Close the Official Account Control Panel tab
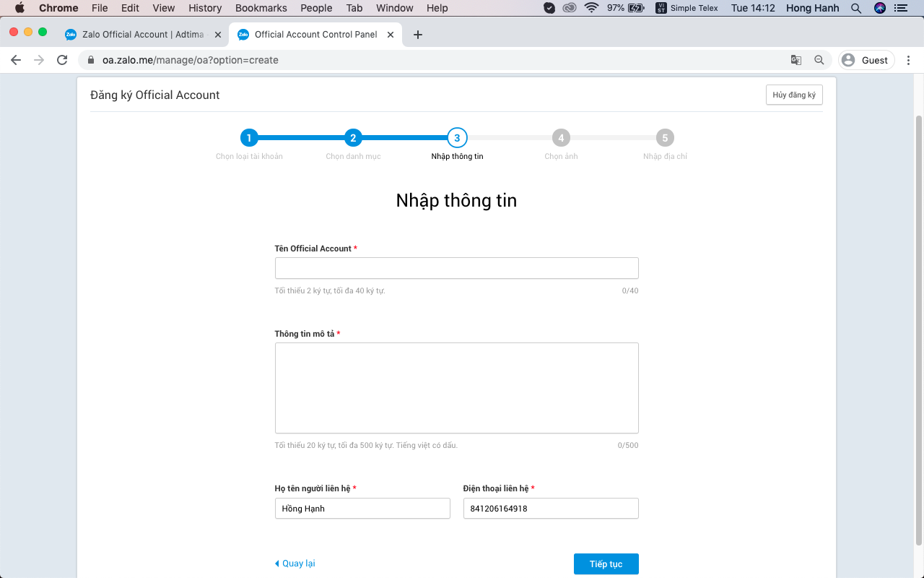This screenshot has height=578, width=924. 390,35
